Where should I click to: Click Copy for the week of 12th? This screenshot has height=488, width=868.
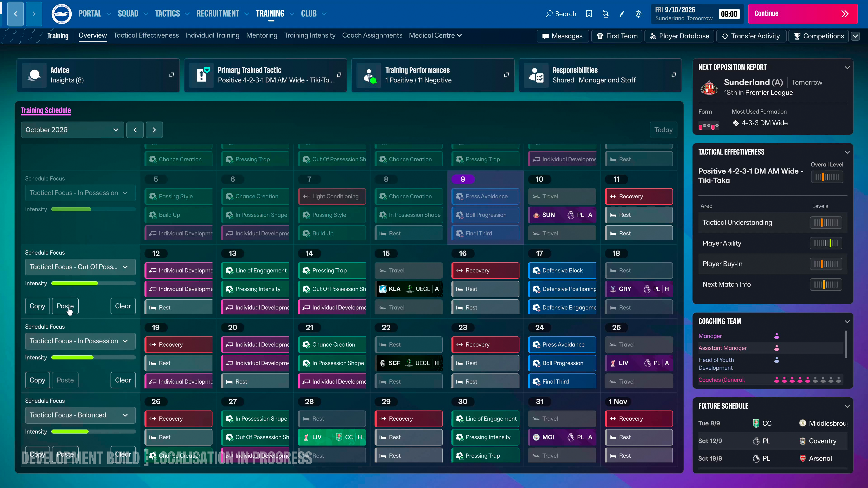(x=37, y=306)
